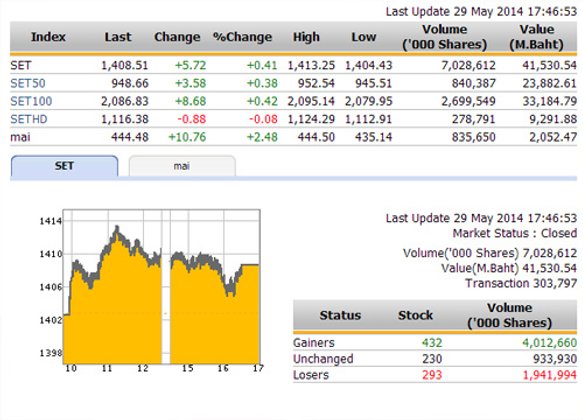Click the Low column header
The width and height of the screenshot is (583, 420).
point(364,37)
